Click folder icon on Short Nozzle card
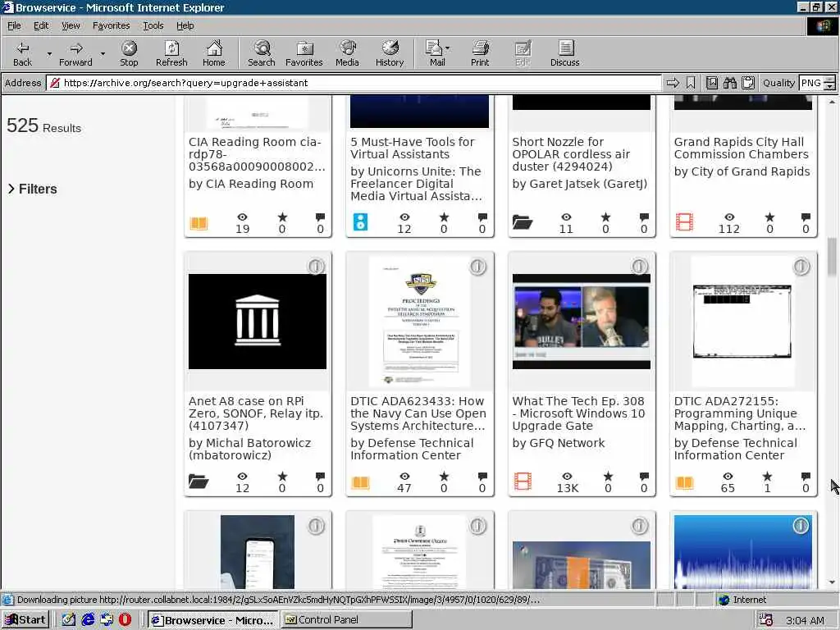The image size is (840, 630). pyautogui.click(x=523, y=221)
